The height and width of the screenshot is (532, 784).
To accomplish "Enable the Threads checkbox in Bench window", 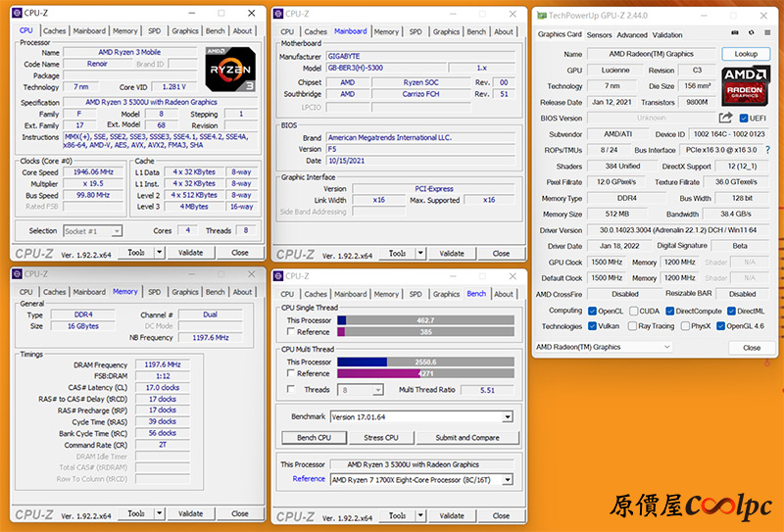I will (290, 389).
